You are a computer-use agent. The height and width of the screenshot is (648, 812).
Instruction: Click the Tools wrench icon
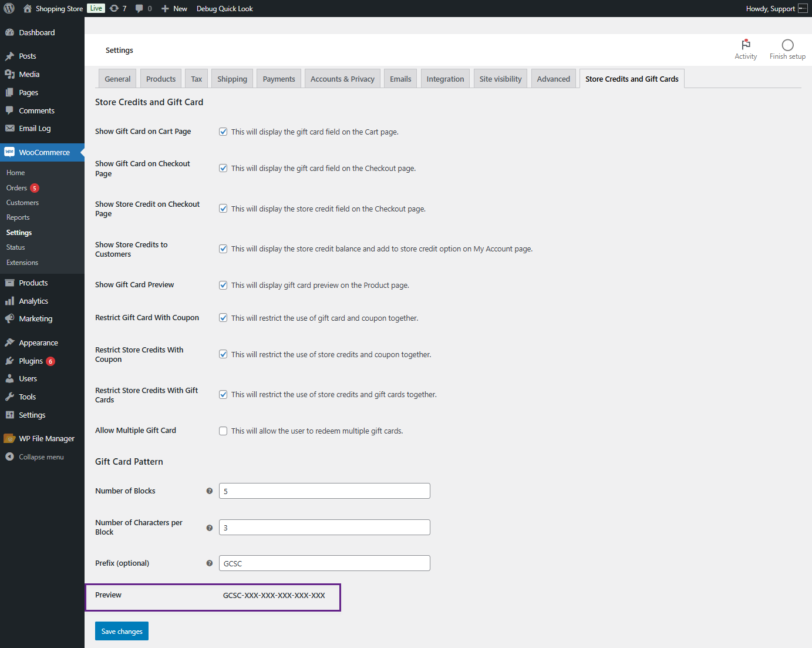(x=9, y=397)
